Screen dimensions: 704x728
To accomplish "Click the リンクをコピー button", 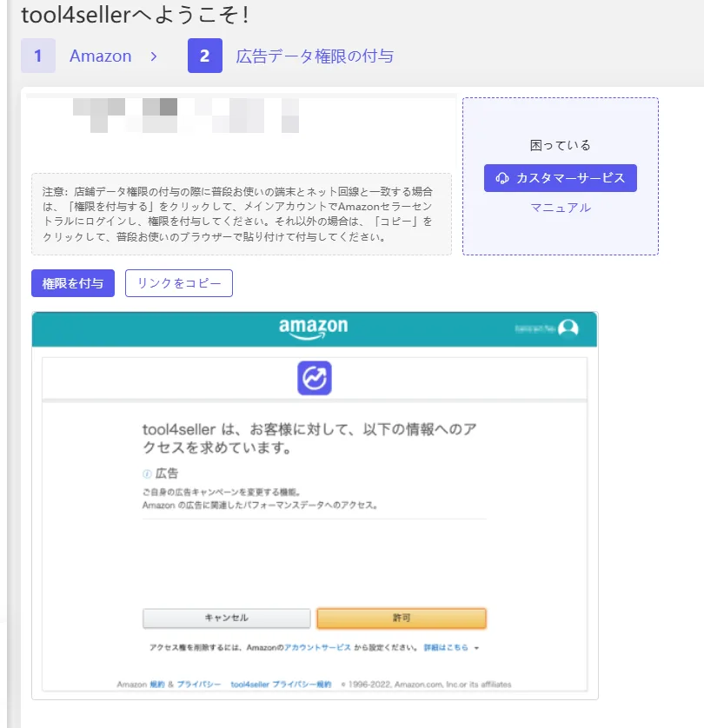I will (x=179, y=283).
